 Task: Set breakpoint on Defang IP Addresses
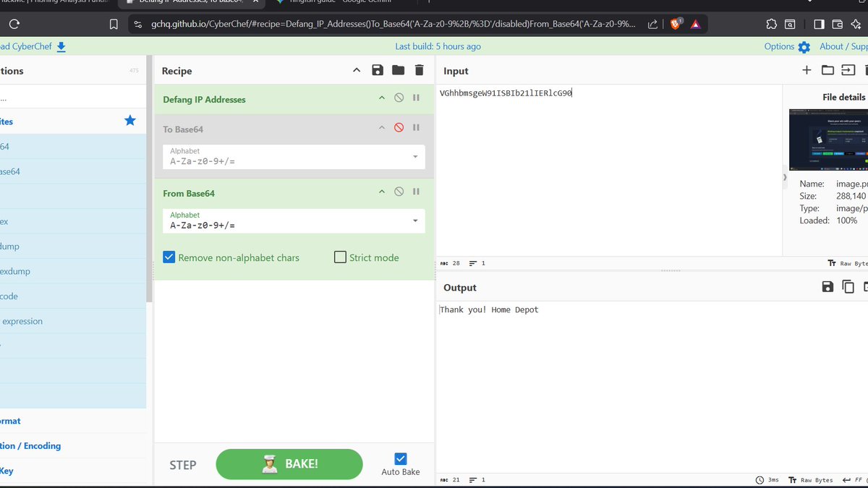[416, 98]
